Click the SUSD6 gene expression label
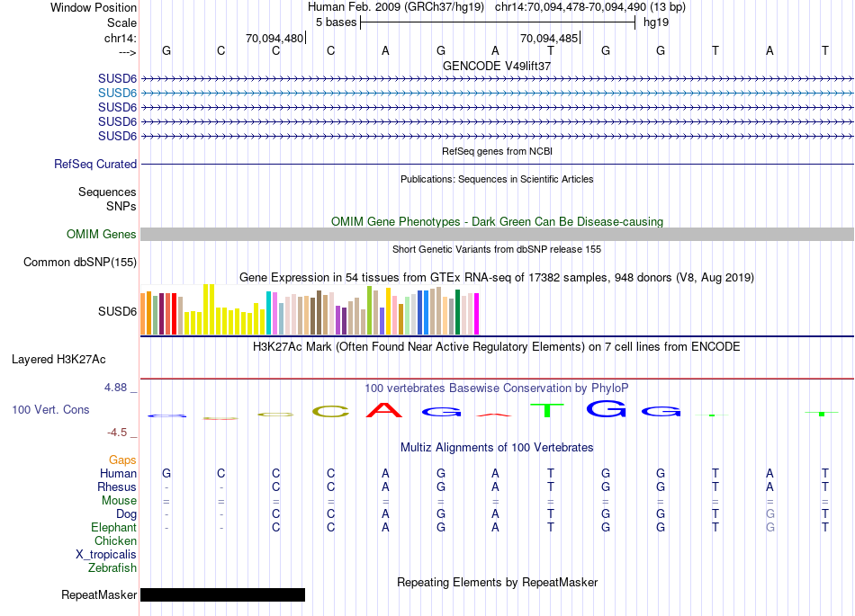 click(117, 311)
